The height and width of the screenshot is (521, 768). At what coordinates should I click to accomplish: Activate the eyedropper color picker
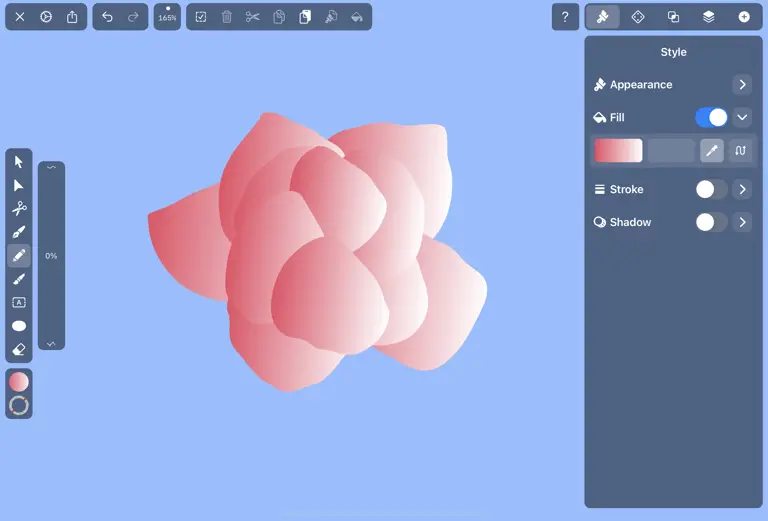(712, 150)
